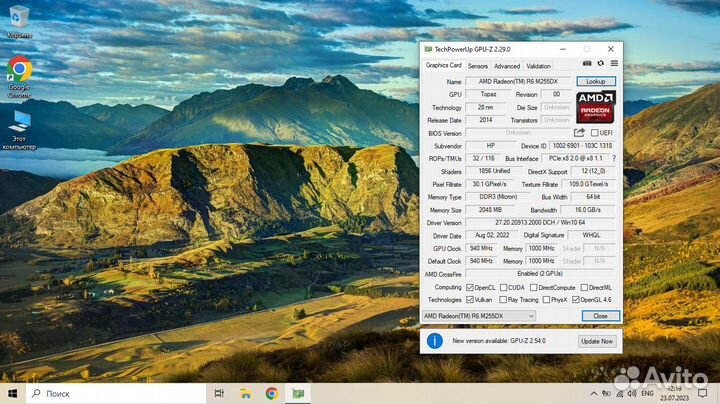720x404 pixels.
Task: Open Task View on the taskbar
Action: (x=219, y=393)
